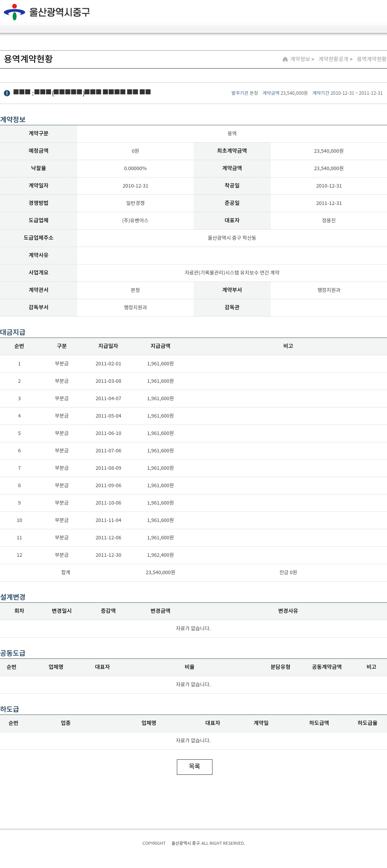Click the Ulsan Jung-gu logo emblem
This screenshot has width=387, height=868.
coord(14,12)
